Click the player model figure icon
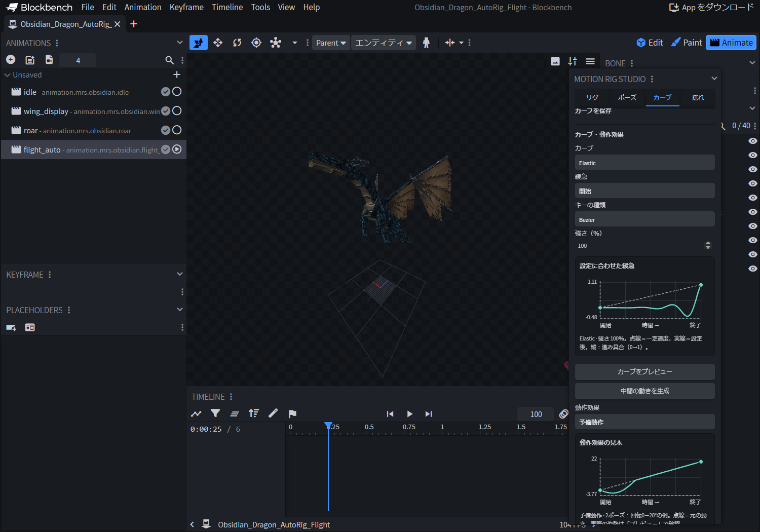 [x=426, y=43]
